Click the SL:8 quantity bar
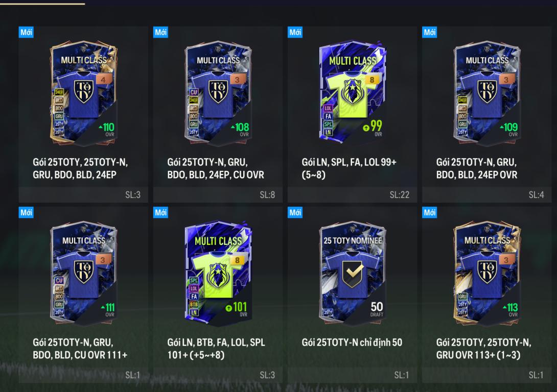 218,195
